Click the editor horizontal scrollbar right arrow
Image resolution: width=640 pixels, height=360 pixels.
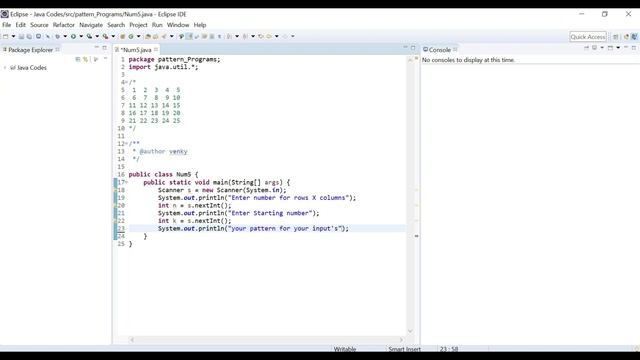(x=401, y=340)
